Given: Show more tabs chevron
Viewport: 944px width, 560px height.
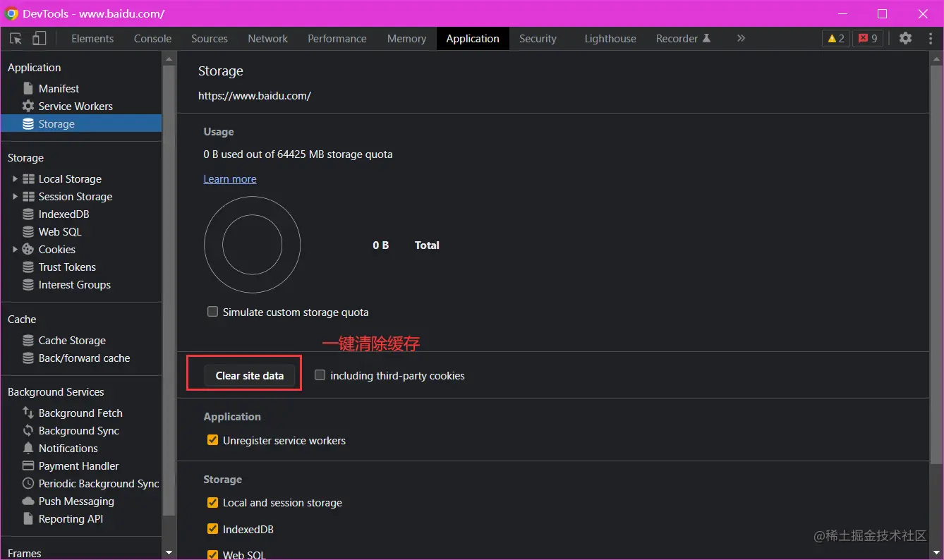Looking at the screenshot, I should (x=741, y=39).
